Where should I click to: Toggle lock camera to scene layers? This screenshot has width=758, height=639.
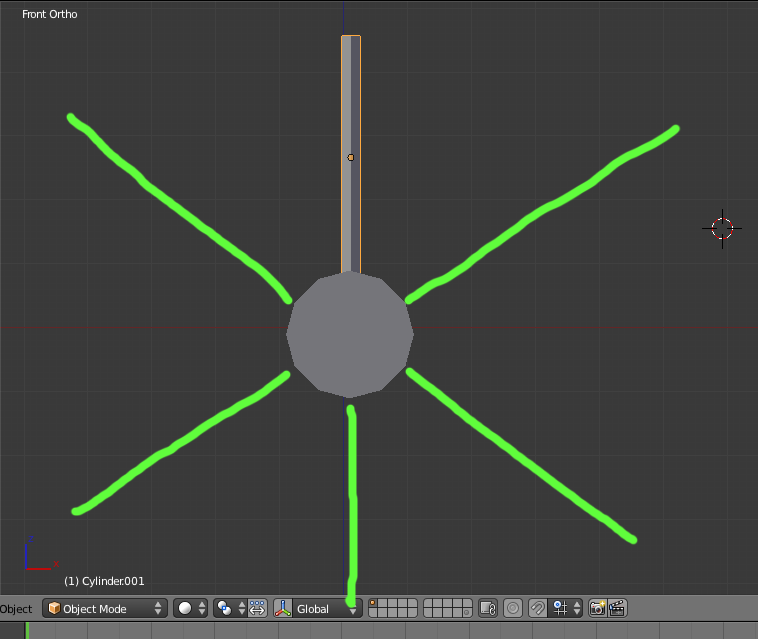point(488,608)
